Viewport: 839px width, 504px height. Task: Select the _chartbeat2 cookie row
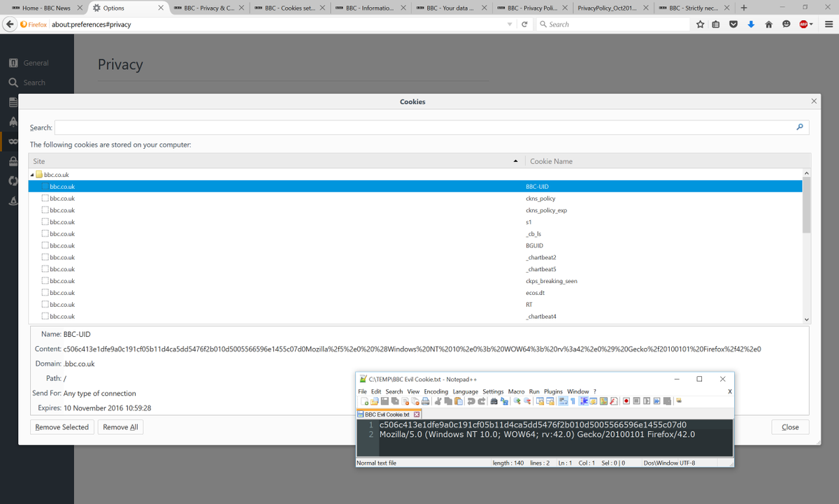click(416, 257)
